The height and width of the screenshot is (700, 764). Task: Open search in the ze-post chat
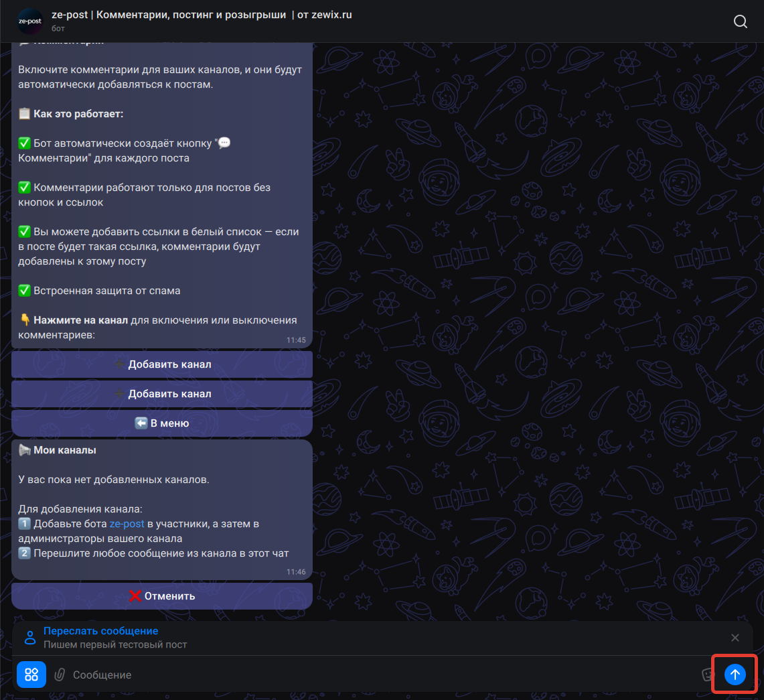coord(740,21)
